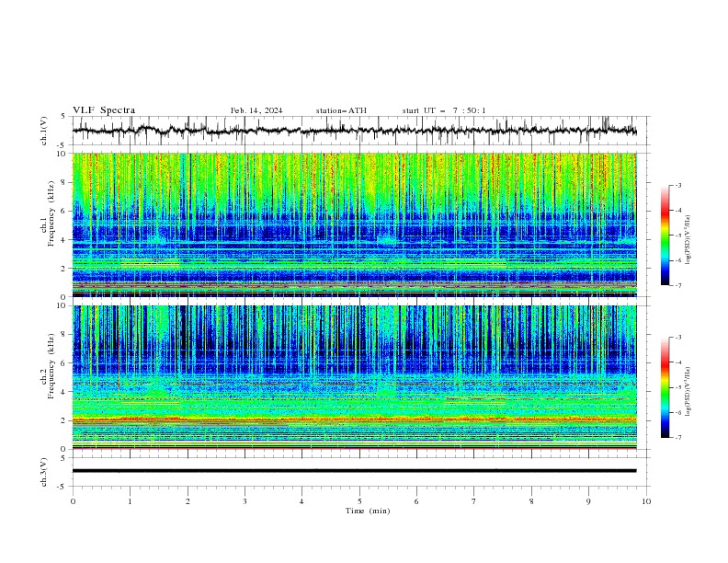
Task: Click the ch.3(V) flat black trace
Action: click(x=355, y=471)
